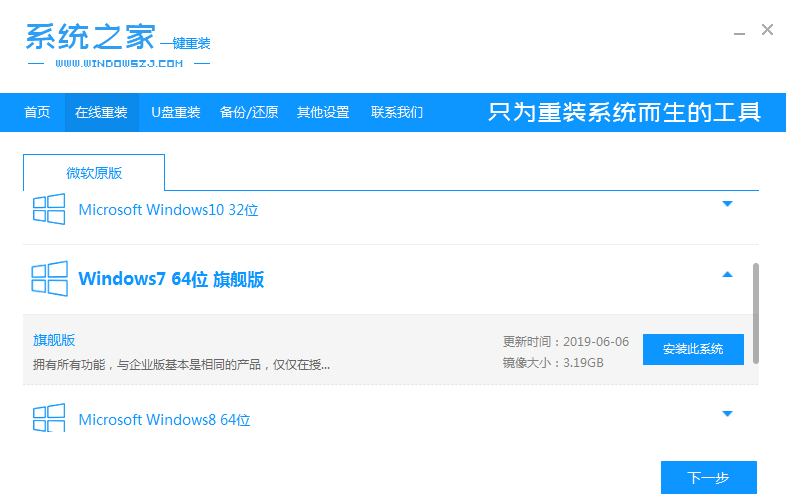Expand the Microsoft Windows8 64位 entry
786x499 pixels.
coord(727,414)
